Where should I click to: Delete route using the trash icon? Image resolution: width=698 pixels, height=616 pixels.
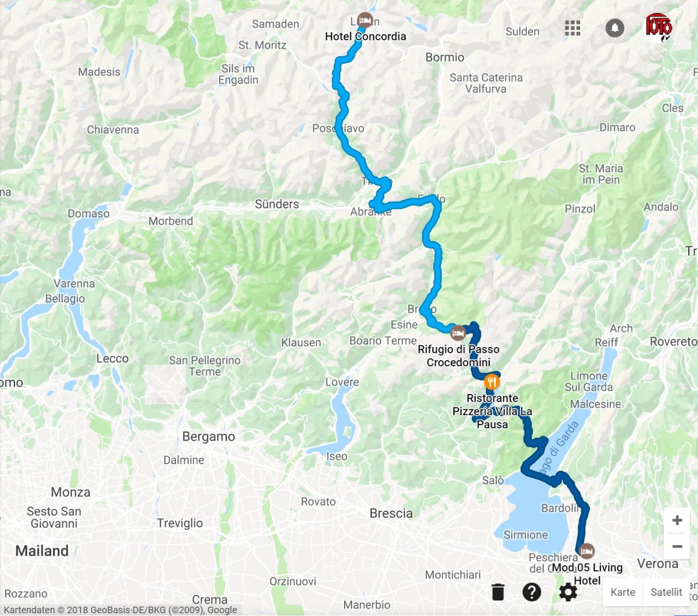pyautogui.click(x=498, y=592)
